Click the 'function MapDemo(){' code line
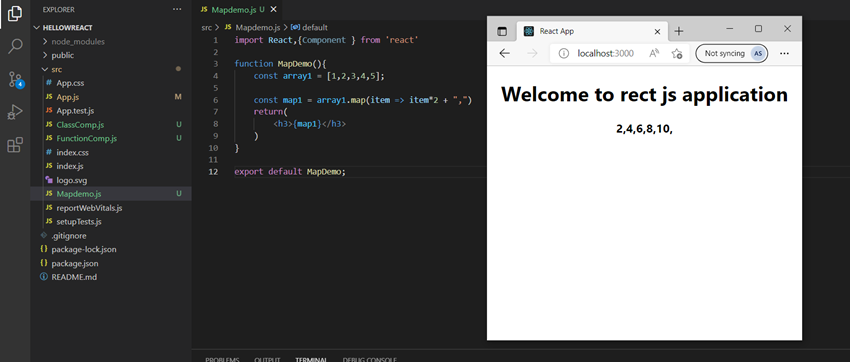 tap(280, 64)
